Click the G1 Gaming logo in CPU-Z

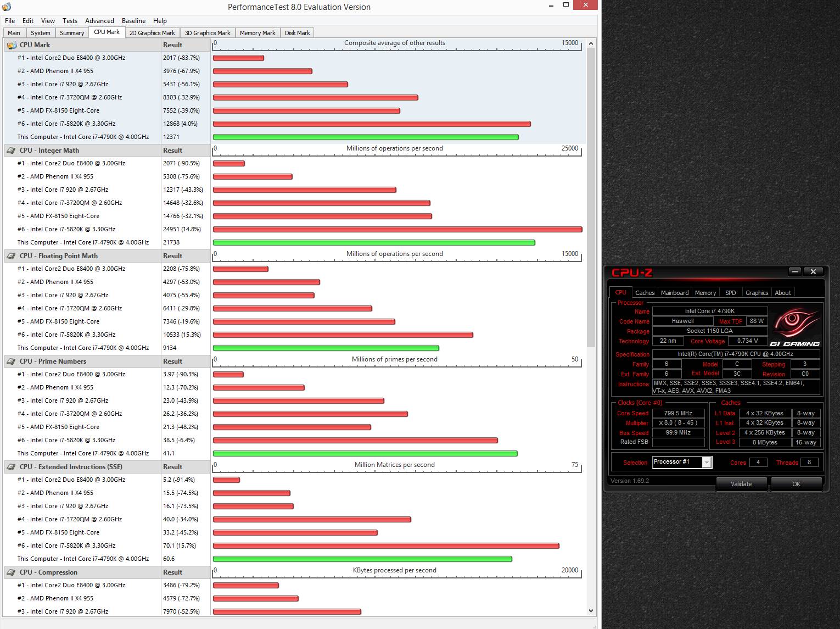click(794, 328)
